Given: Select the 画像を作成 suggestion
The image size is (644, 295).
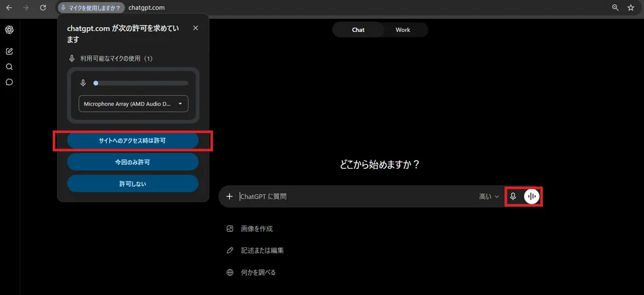Looking at the screenshot, I should click(x=250, y=229).
